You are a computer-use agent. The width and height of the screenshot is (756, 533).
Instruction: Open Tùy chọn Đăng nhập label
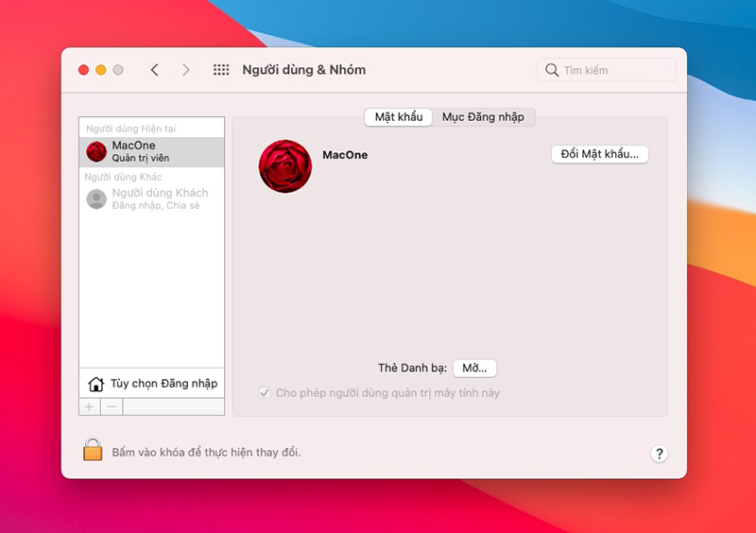(x=163, y=384)
